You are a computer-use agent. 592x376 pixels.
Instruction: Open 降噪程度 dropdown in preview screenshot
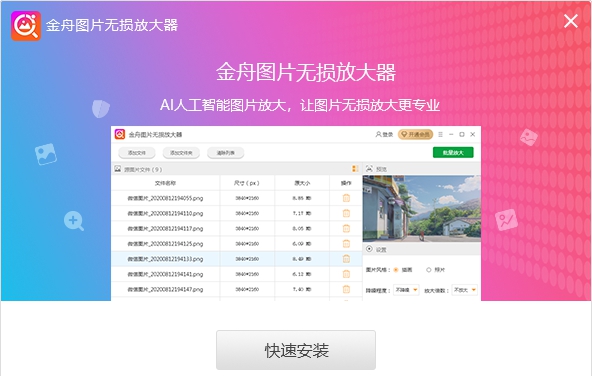pyautogui.click(x=406, y=290)
